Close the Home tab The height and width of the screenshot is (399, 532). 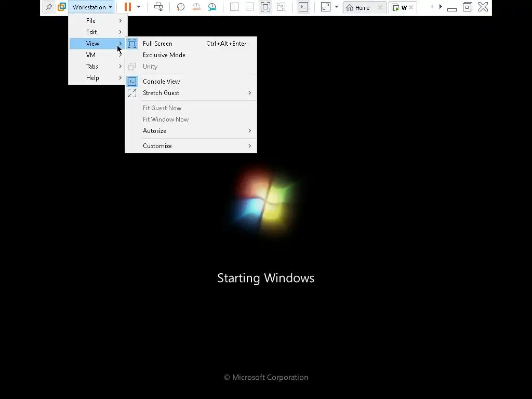pyautogui.click(x=380, y=7)
